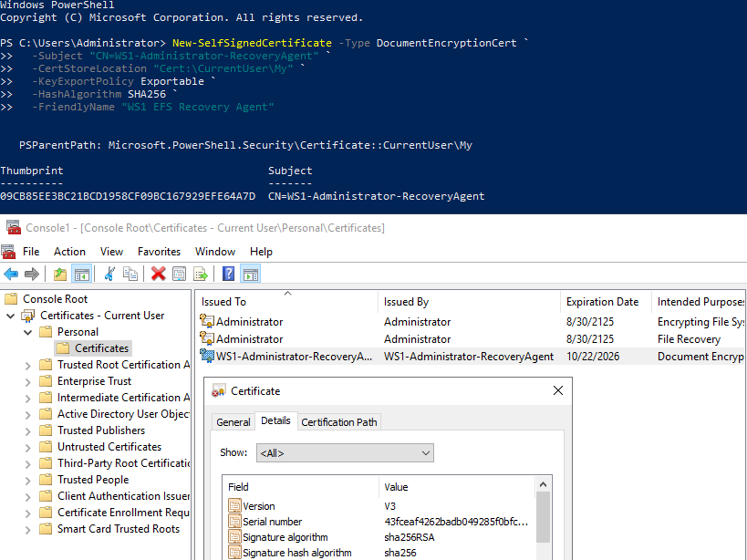Image resolution: width=747 pixels, height=560 pixels.
Task: Click the Copy icon in the toolbar
Action: (x=130, y=274)
